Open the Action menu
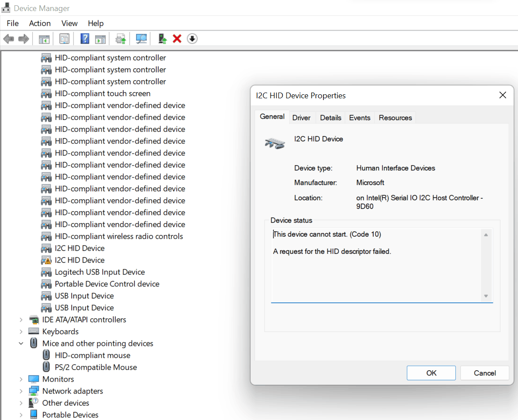 (40, 23)
